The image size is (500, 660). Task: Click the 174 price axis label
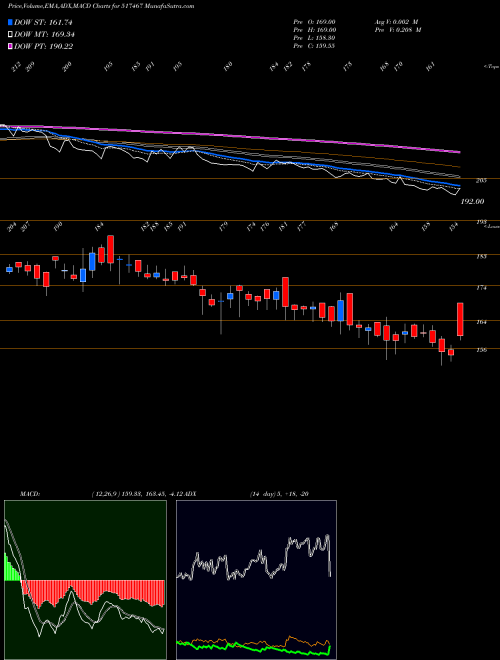(x=481, y=288)
